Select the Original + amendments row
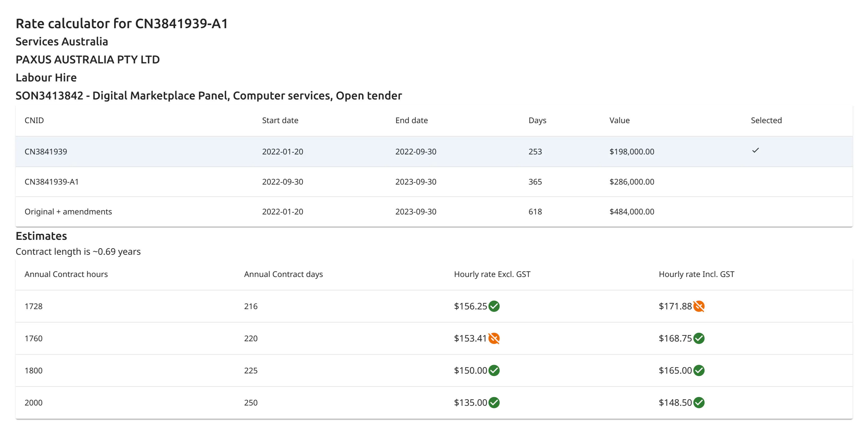This screenshot has height=430, width=868. (x=68, y=211)
